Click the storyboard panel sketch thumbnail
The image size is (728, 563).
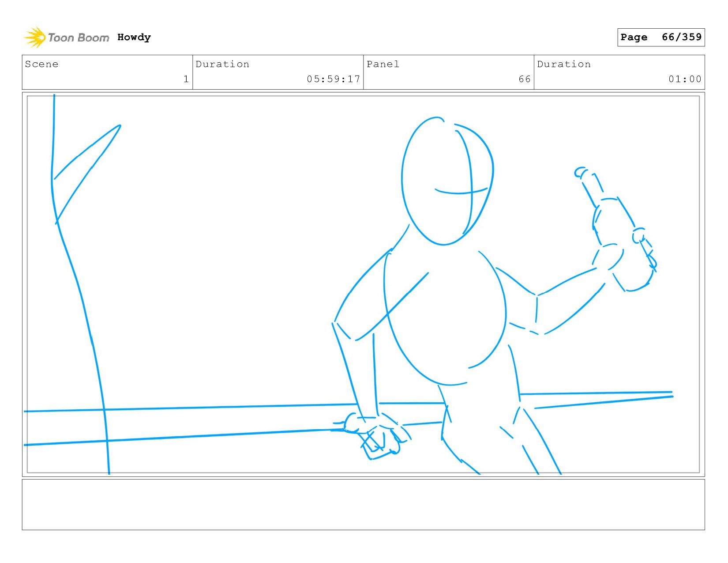pyautogui.click(x=363, y=284)
